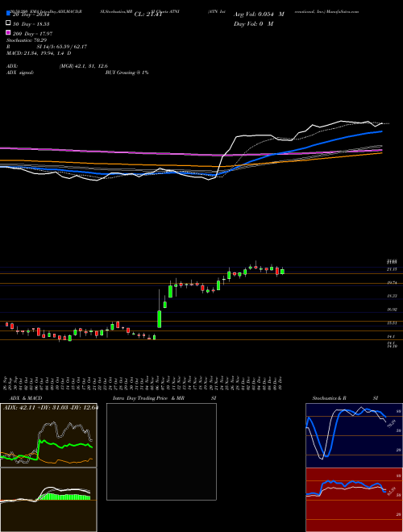Screen dimensions: 403x532
Task: Click the '(MGR) 42.1, 31, 12.6' ADX values
Action: [x=84, y=66]
